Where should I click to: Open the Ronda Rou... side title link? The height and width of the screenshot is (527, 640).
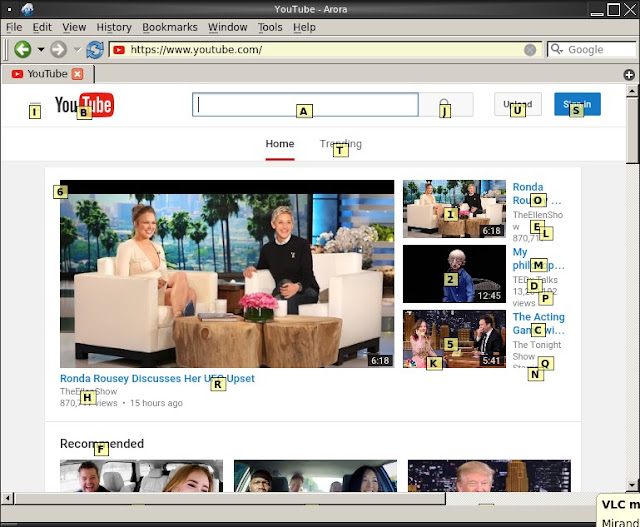[537, 193]
